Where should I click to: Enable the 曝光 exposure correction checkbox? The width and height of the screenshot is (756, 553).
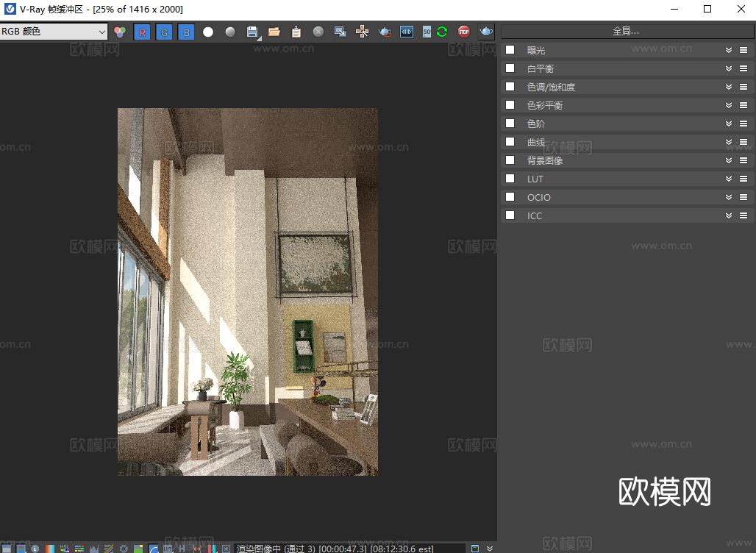[510, 50]
